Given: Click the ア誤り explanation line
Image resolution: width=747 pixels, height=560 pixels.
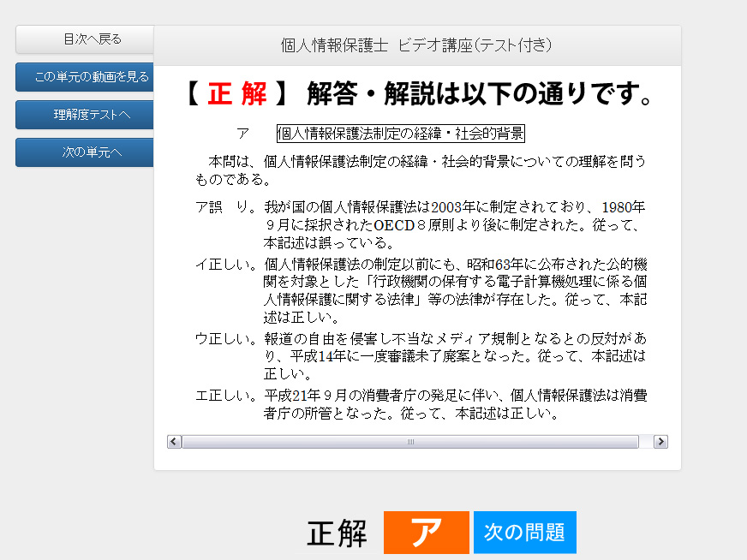Looking at the screenshot, I should (x=421, y=224).
